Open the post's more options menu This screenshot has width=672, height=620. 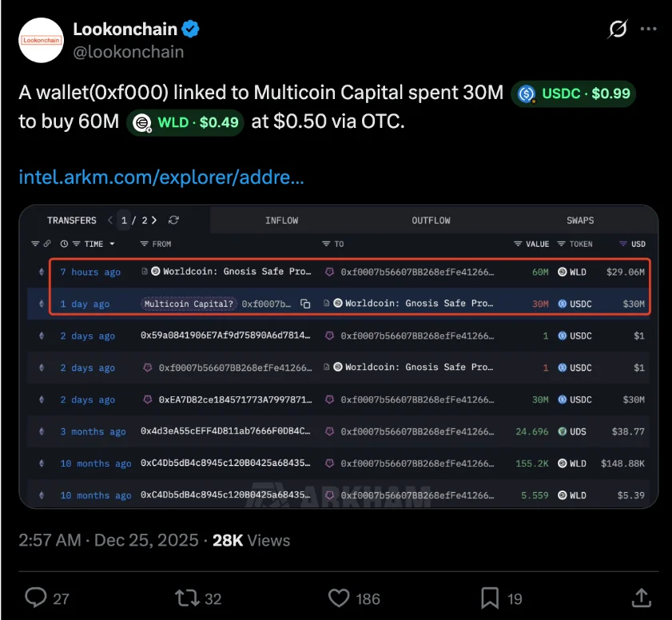point(649,30)
